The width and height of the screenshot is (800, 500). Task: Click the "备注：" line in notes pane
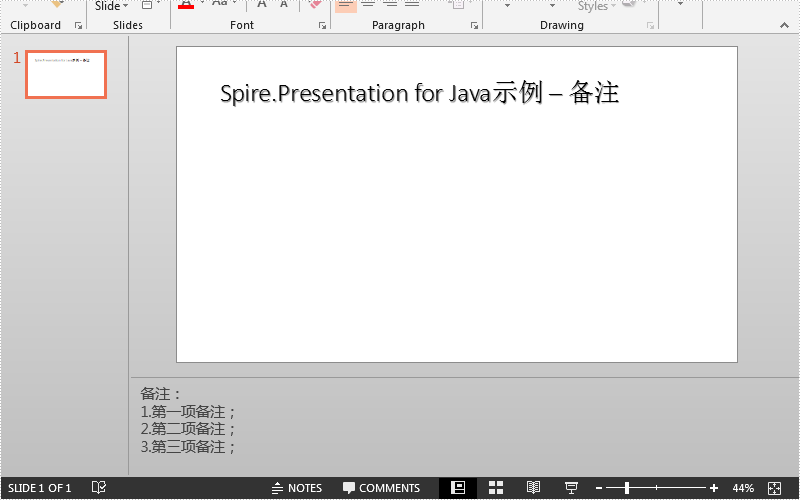click(x=161, y=394)
